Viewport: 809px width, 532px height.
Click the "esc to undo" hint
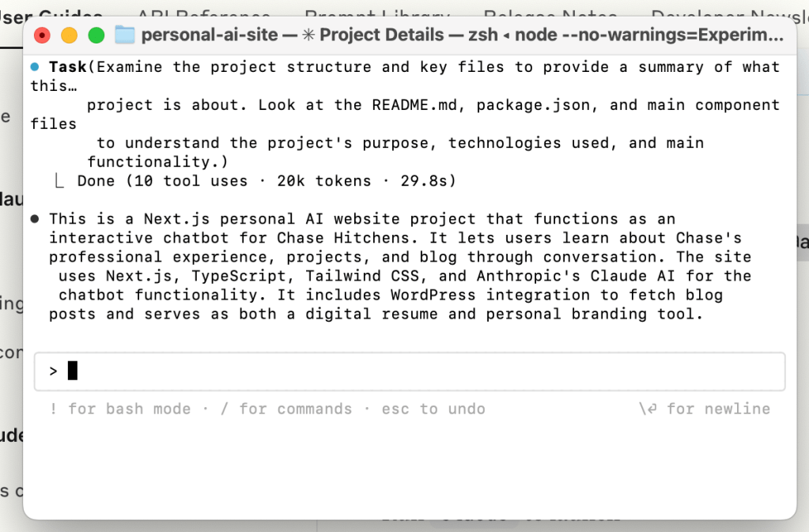pos(433,409)
